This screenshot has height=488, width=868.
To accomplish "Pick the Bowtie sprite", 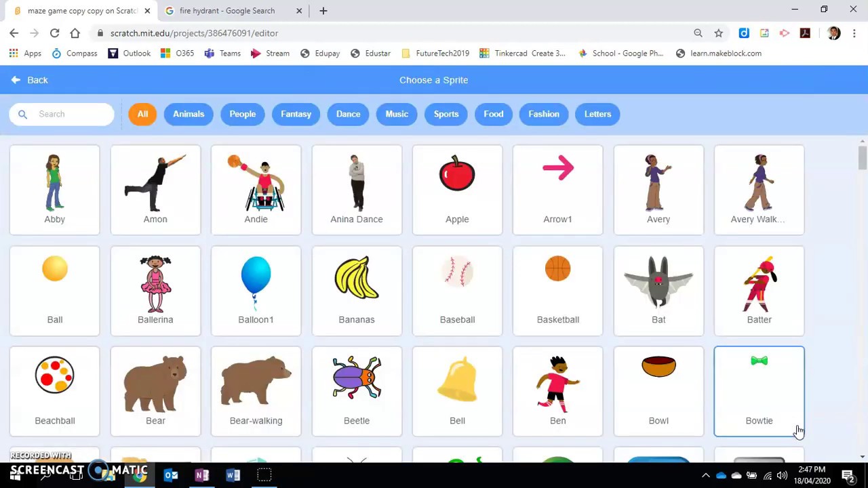I will click(x=759, y=391).
